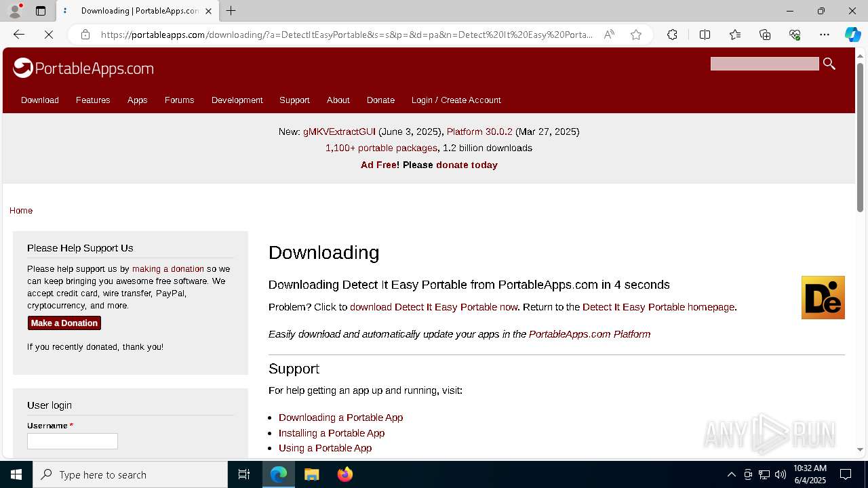Click download Detect It Easy Portable now
This screenshot has height=488, width=868.
[433, 307]
